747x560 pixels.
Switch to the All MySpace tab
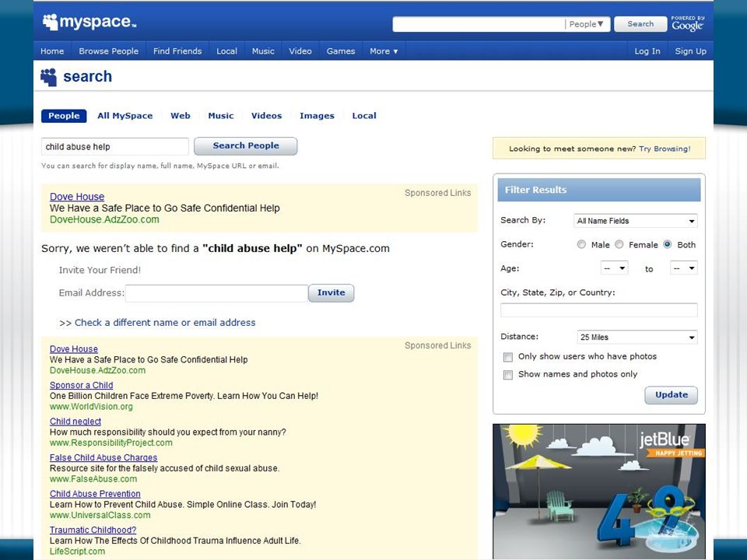[x=124, y=116]
